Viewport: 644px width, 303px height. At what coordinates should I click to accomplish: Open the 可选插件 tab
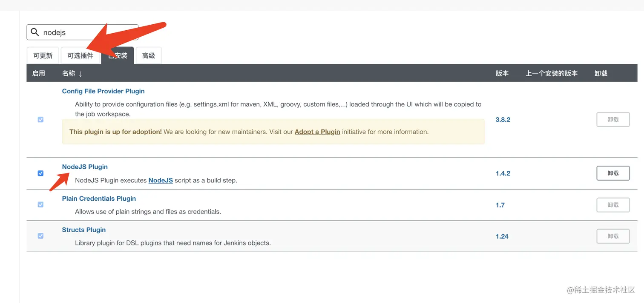(x=80, y=56)
